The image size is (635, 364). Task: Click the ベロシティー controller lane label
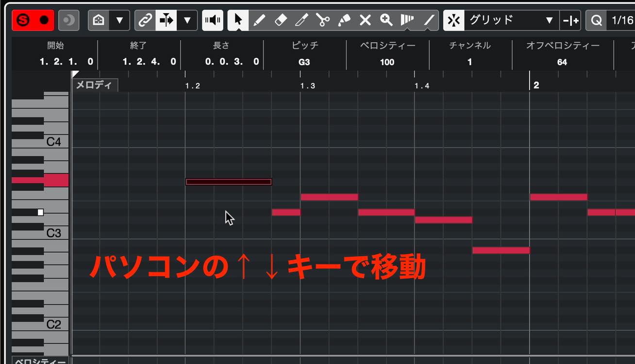coord(40,361)
